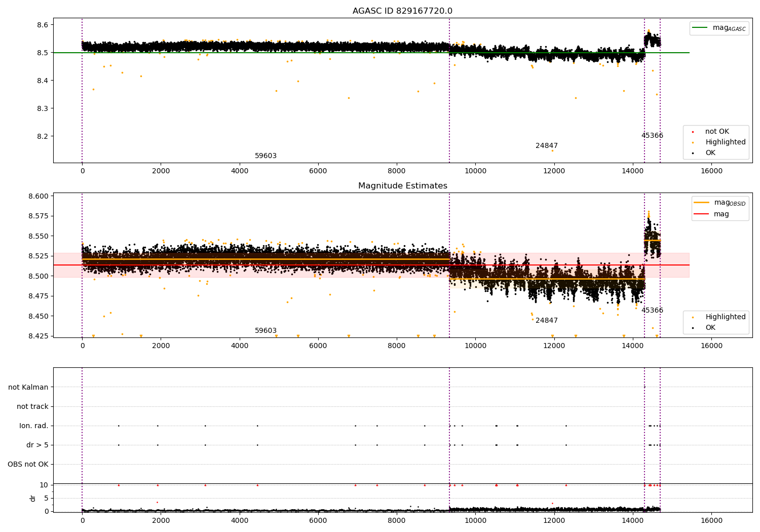Click the 8.450 tick label on the middle plot
The image size is (760, 532).
point(39,316)
